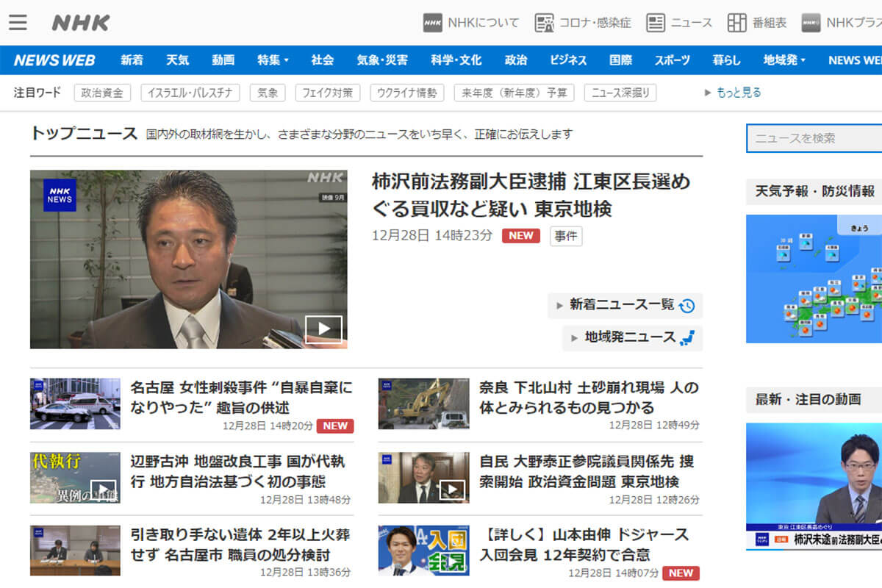Play the 自民 大野泰正 article video
The width and height of the screenshot is (882, 588).
coord(453,488)
